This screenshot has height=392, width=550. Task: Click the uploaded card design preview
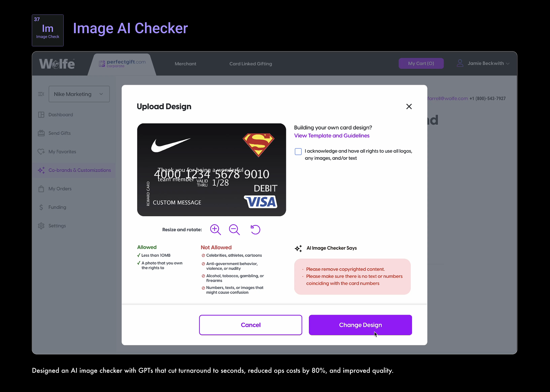click(x=211, y=170)
